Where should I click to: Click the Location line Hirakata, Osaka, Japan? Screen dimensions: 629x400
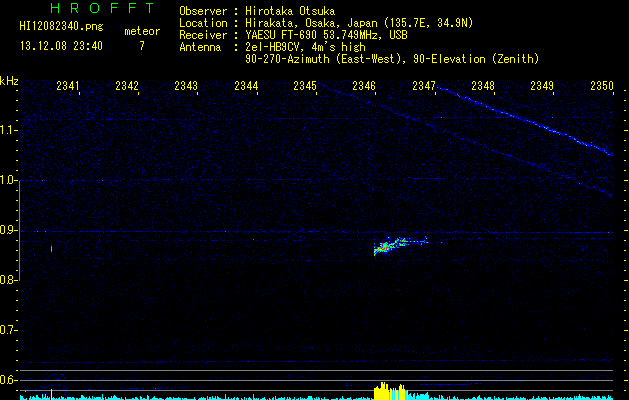tap(326, 23)
